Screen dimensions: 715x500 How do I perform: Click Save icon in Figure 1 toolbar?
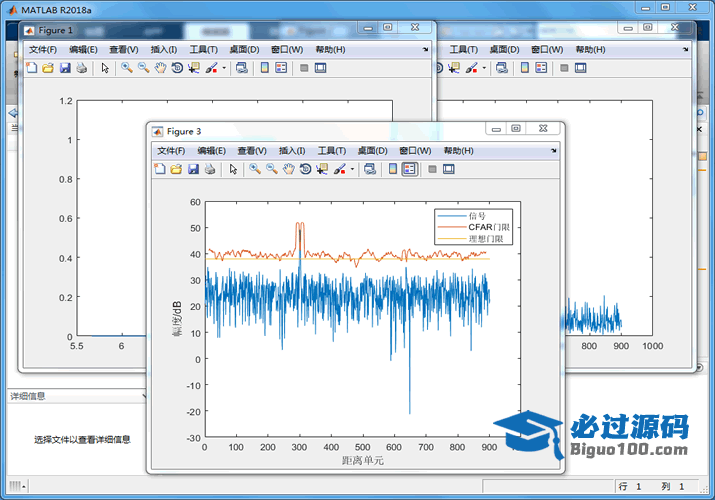pyautogui.click(x=65, y=68)
